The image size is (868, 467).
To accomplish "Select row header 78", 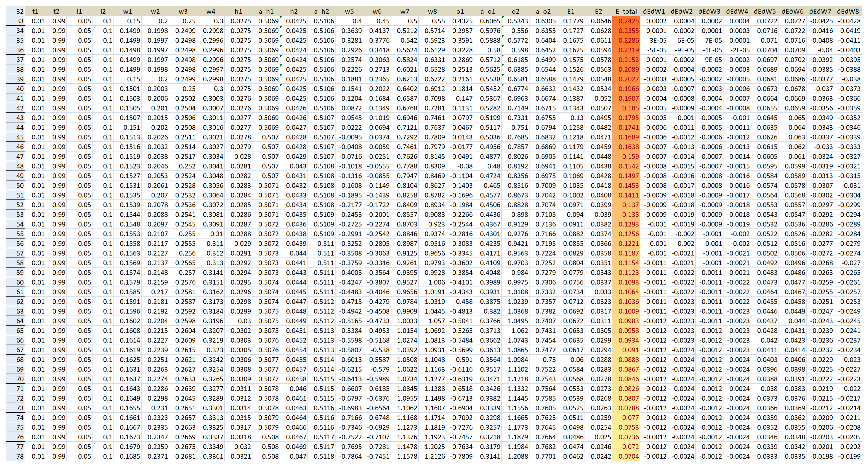I will (x=16, y=456).
